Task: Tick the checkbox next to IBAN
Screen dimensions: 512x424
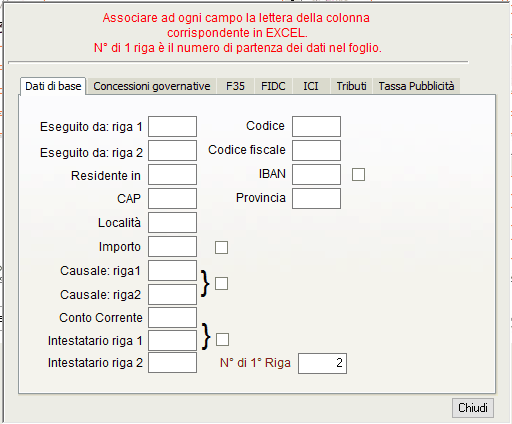Action: pos(358,174)
